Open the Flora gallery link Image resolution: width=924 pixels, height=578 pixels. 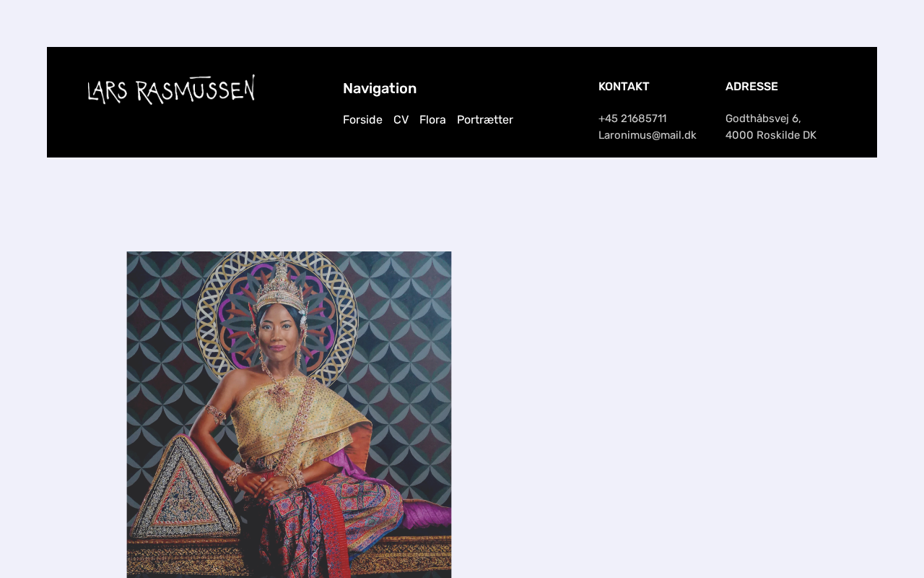pos(432,120)
